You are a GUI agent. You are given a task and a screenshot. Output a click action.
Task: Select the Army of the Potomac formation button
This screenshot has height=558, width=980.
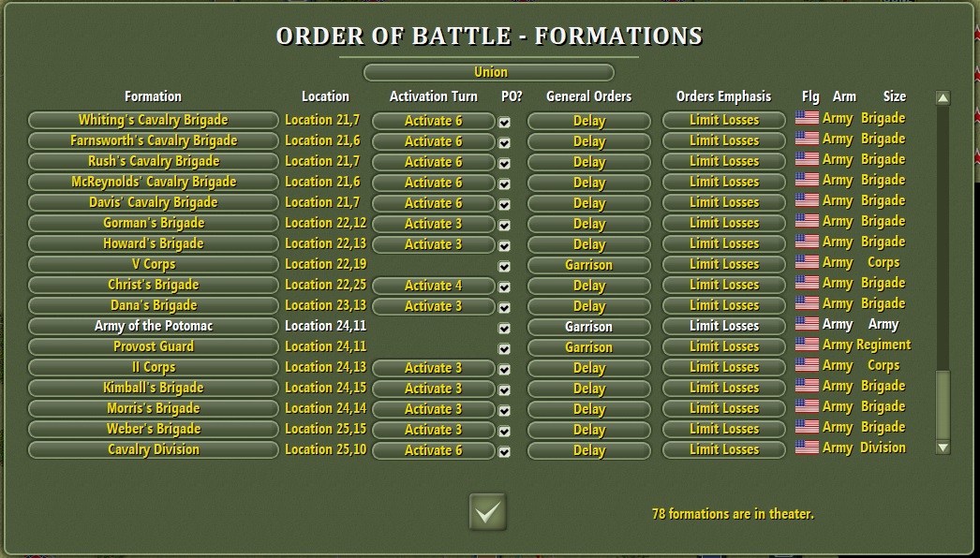tap(153, 326)
